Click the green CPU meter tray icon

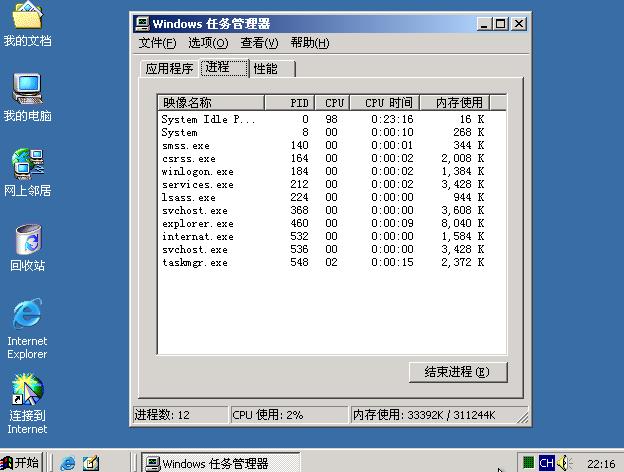point(528,462)
